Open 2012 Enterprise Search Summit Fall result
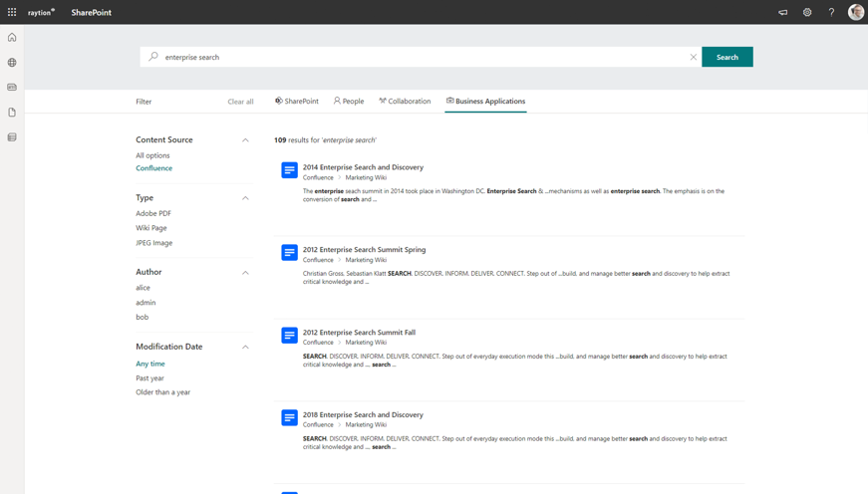The image size is (868, 494). pos(359,333)
